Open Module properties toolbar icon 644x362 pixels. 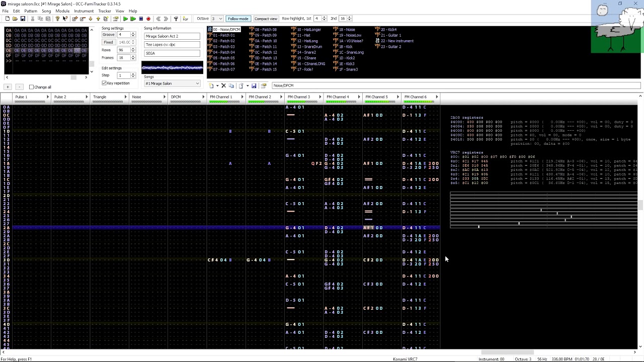point(116,19)
